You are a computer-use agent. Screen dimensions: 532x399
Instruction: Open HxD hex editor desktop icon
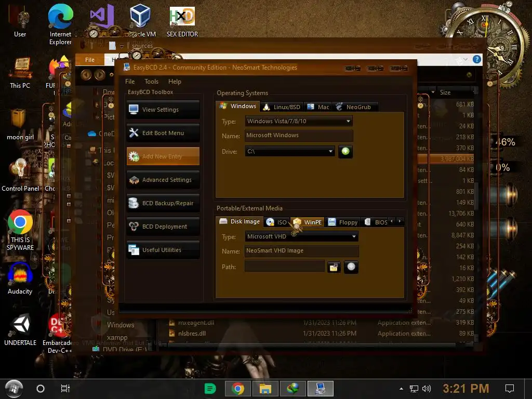(182, 21)
